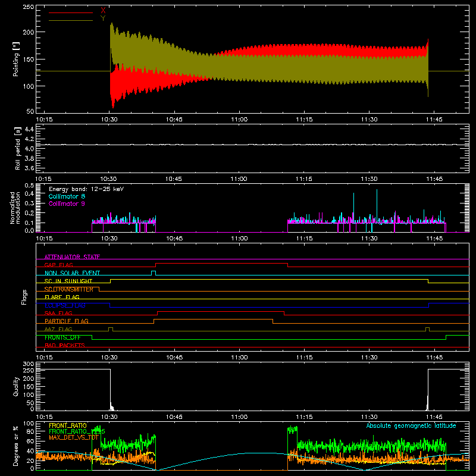
Task: Select the GAP_FLAG label
Action: [x=58, y=265]
